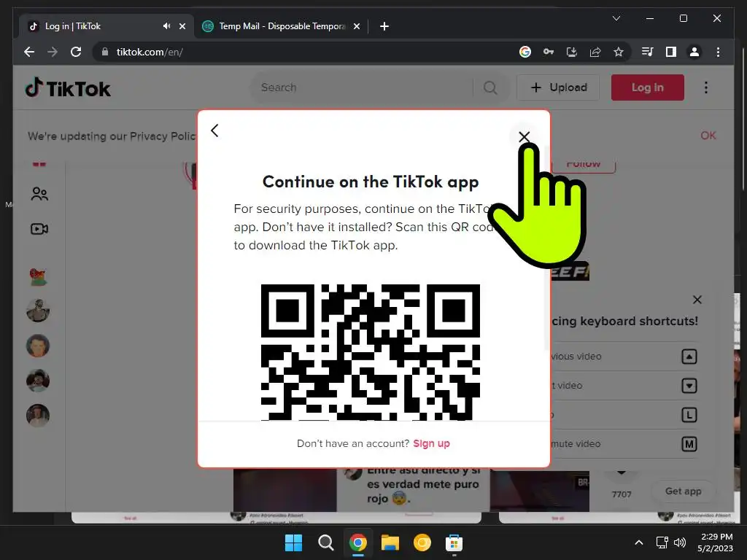Click the L shortcut key icon
Image resolution: width=747 pixels, height=560 pixels.
pos(689,415)
